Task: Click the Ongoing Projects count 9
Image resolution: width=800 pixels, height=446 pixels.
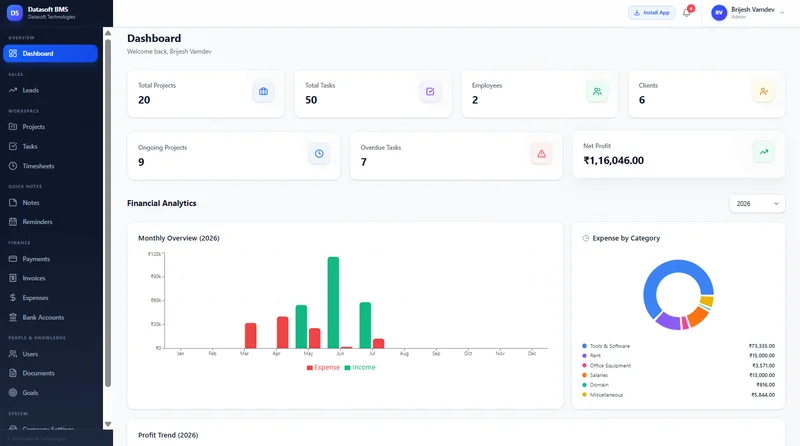Action: [141, 162]
